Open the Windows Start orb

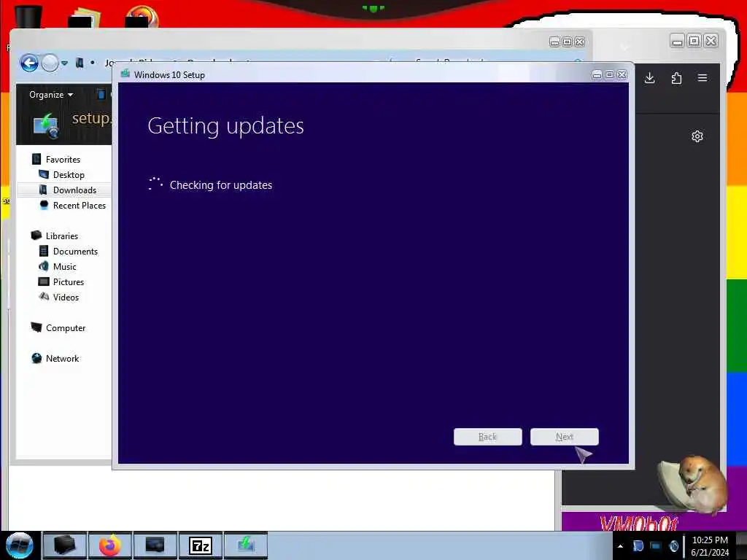click(x=19, y=545)
